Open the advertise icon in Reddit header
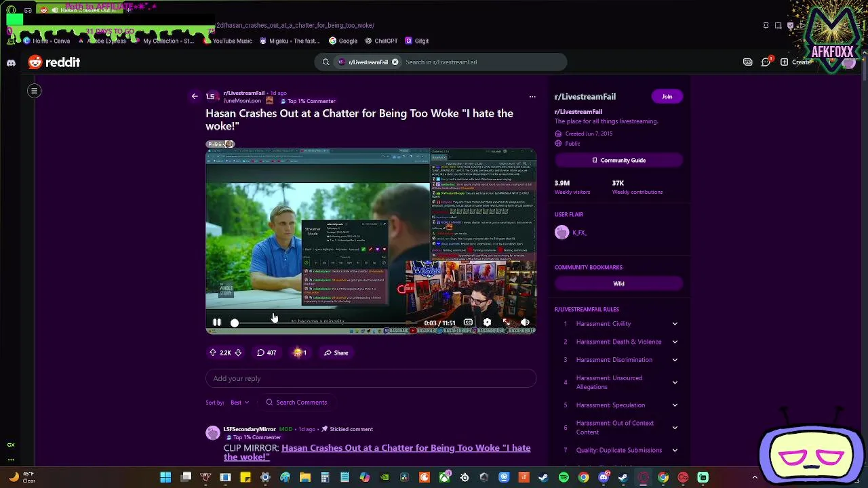Screen dimensions: 868x488 (x=748, y=62)
